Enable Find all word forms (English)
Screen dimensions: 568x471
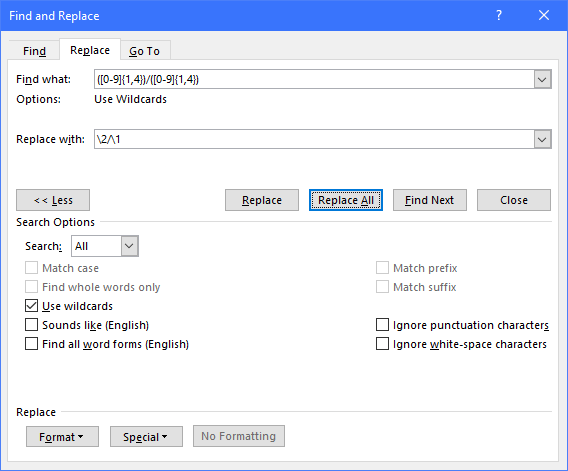(x=32, y=344)
